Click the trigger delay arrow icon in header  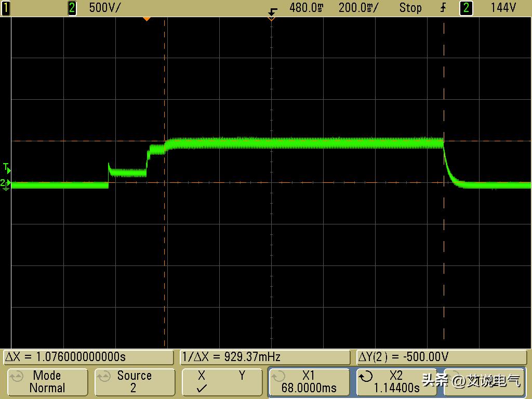[x=272, y=12]
